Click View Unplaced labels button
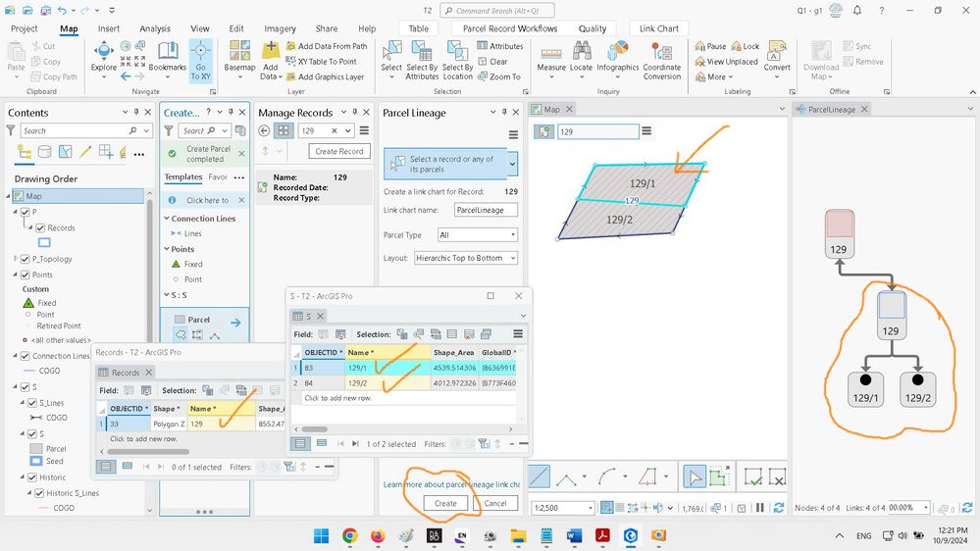The height and width of the screenshot is (551, 980). [x=726, y=61]
